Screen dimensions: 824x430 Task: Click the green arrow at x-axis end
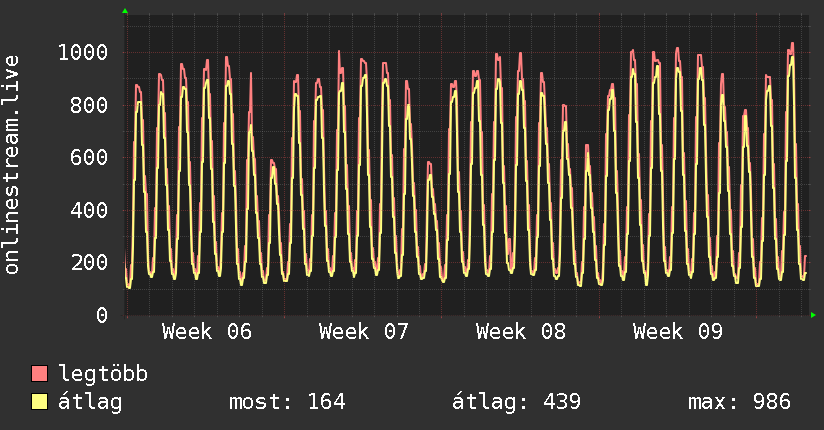coord(813,315)
